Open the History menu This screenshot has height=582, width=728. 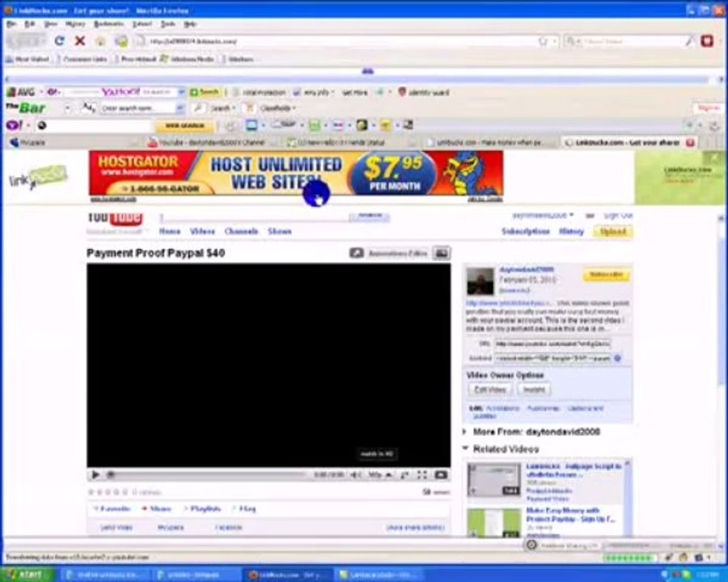click(x=75, y=23)
